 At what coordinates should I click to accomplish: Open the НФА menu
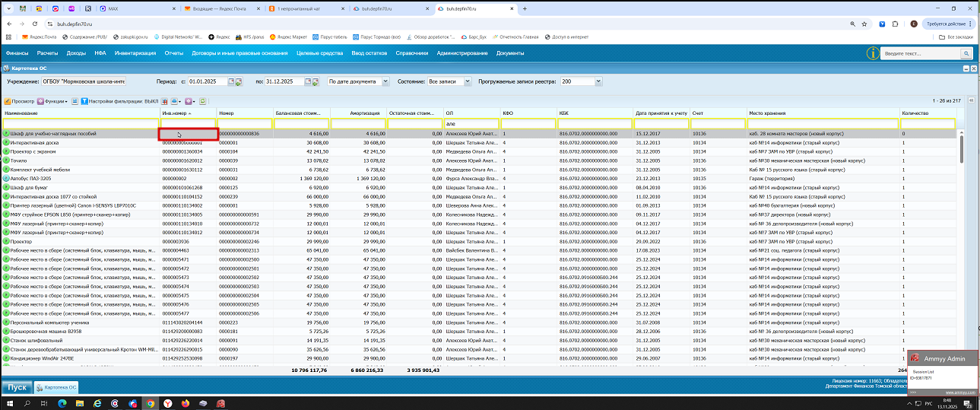tap(100, 53)
